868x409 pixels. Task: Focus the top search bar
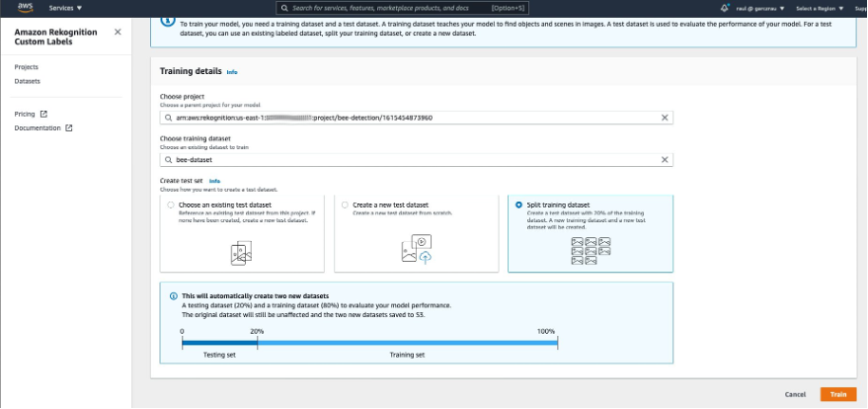click(403, 8)
